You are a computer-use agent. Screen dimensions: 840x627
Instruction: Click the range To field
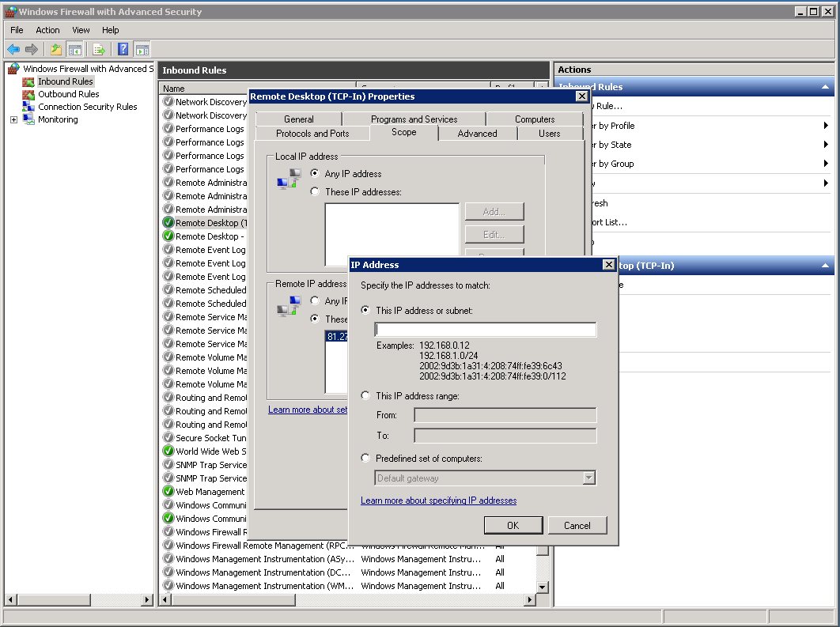(x=505, y=436)
